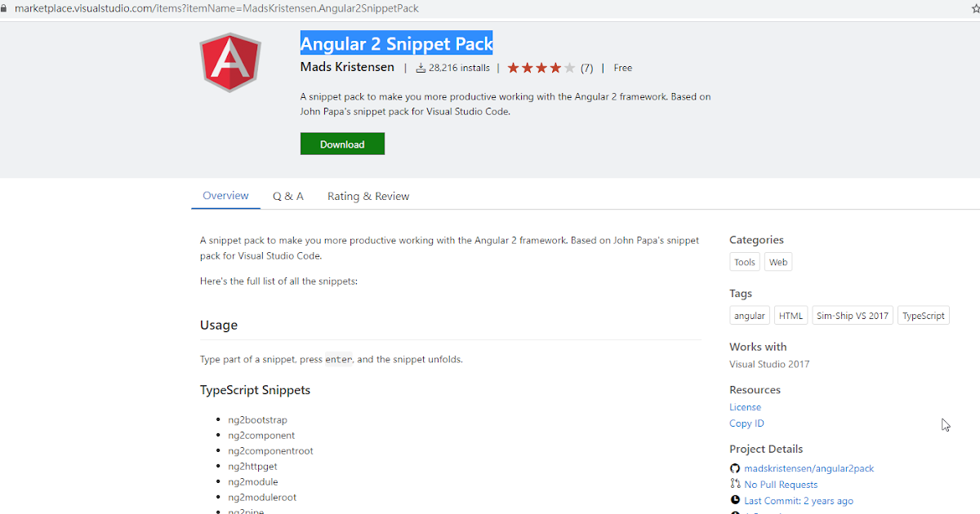Click the TypeScript tag
Image resolution: width=980 pixels, height=514 pixels.
923,315
